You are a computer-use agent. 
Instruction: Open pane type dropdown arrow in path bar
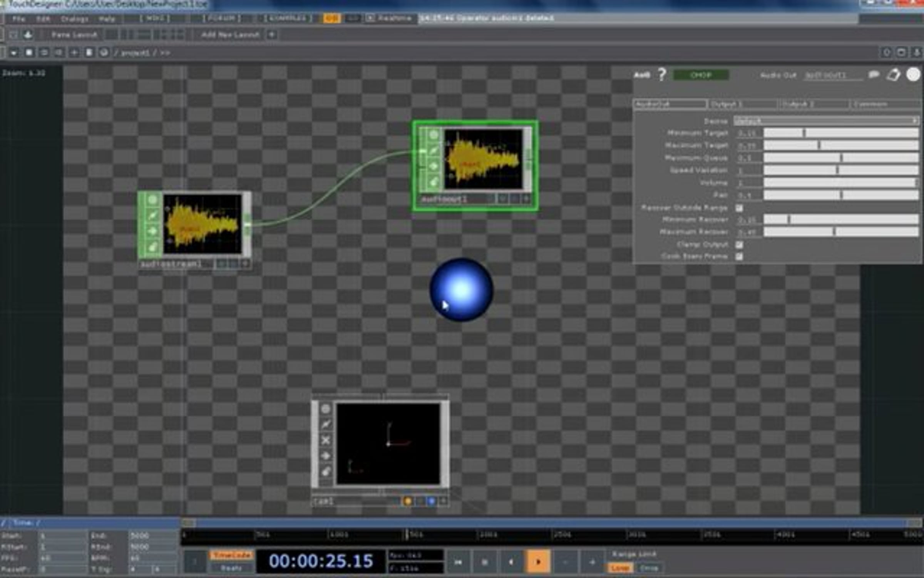(x=14, y=53)
